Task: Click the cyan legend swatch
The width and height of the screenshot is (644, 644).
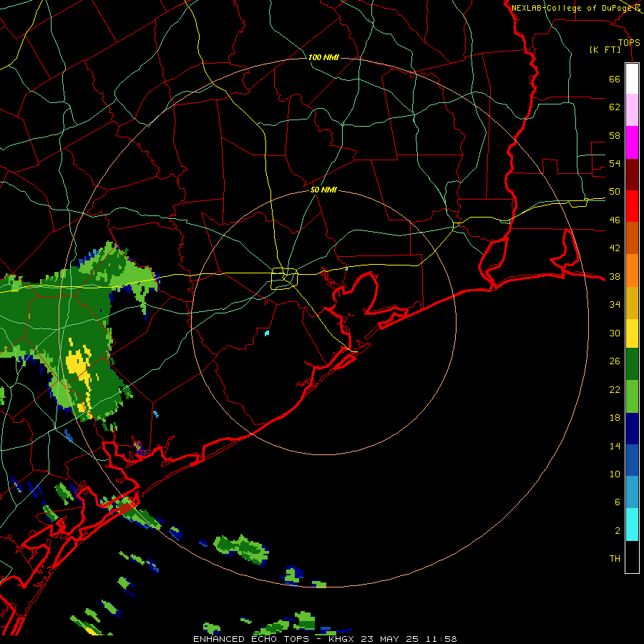Action: click(632, 525)
